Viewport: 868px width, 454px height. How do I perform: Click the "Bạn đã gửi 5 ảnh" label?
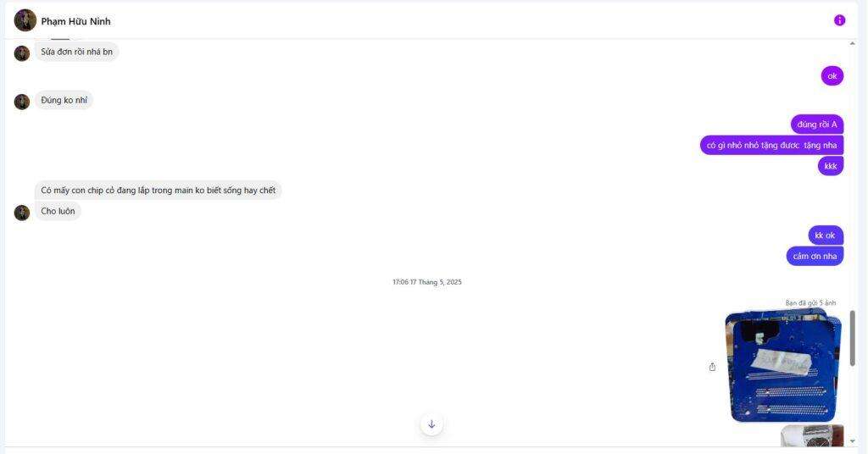(810, 303)
